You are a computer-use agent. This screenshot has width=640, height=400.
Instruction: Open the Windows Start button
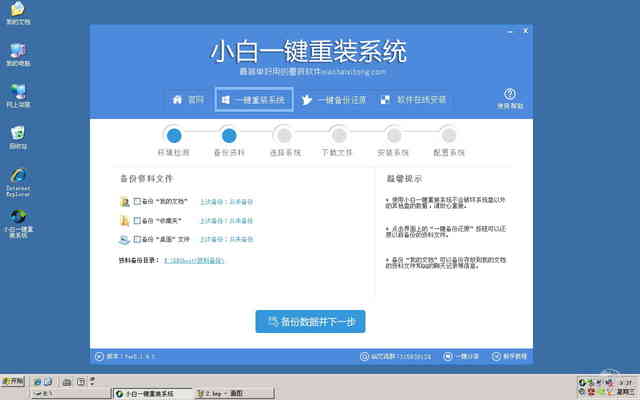click(13, 381)
